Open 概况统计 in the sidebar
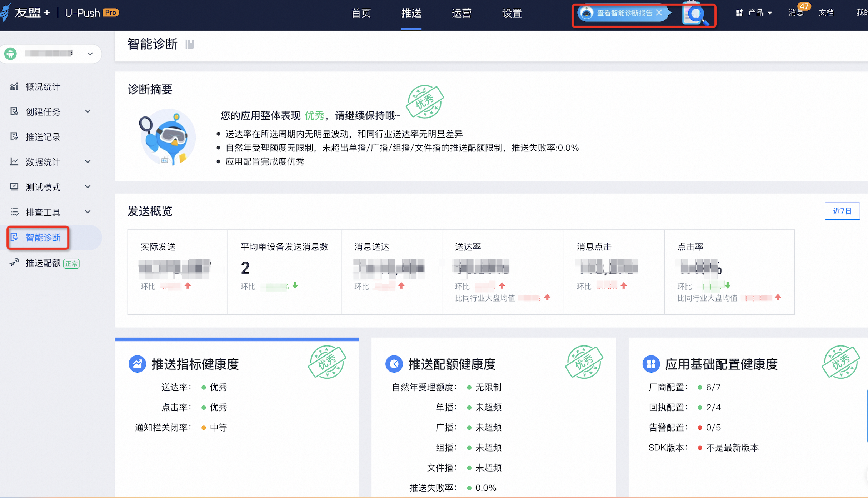The height and width of the screenshot is (498, 868). click(43, 87)
